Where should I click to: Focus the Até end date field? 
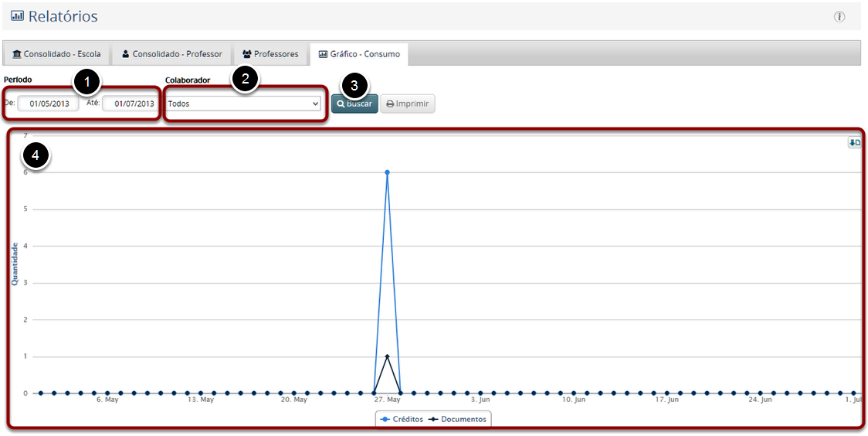(130, 104)
